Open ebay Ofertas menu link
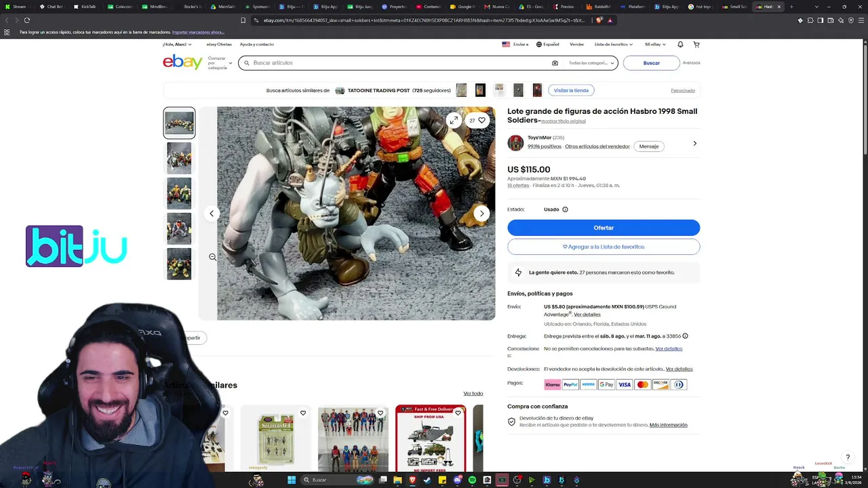 coord(219,44)
